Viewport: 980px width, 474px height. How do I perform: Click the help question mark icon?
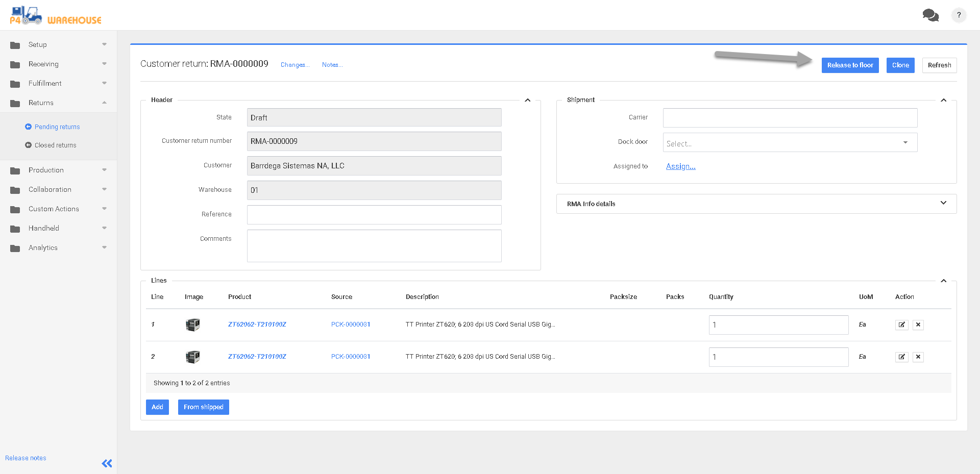click(959, 15)
